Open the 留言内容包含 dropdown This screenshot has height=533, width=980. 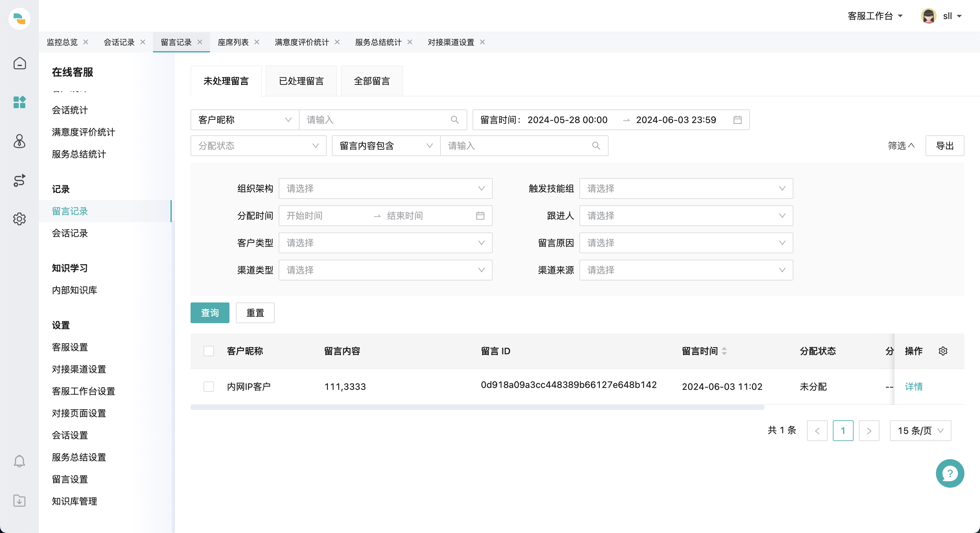[x=386, y=146]
